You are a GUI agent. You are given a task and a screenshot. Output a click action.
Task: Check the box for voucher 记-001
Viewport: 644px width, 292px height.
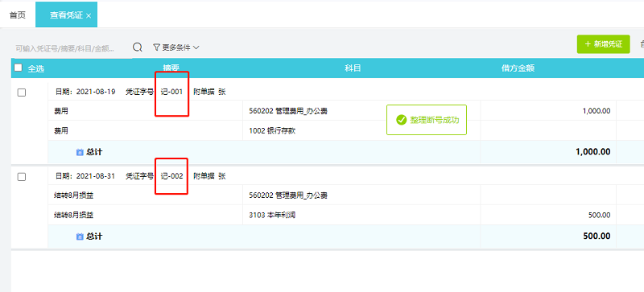[22, 93]
